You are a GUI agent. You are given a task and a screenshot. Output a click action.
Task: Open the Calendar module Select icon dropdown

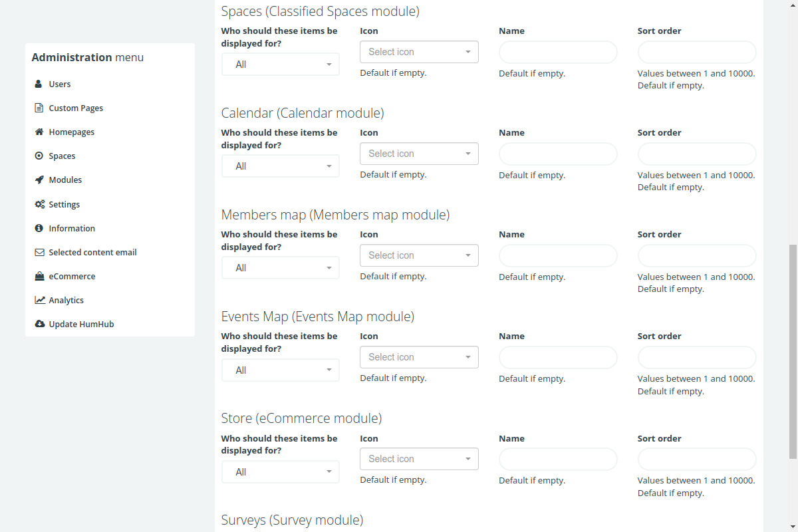(419, 154)
